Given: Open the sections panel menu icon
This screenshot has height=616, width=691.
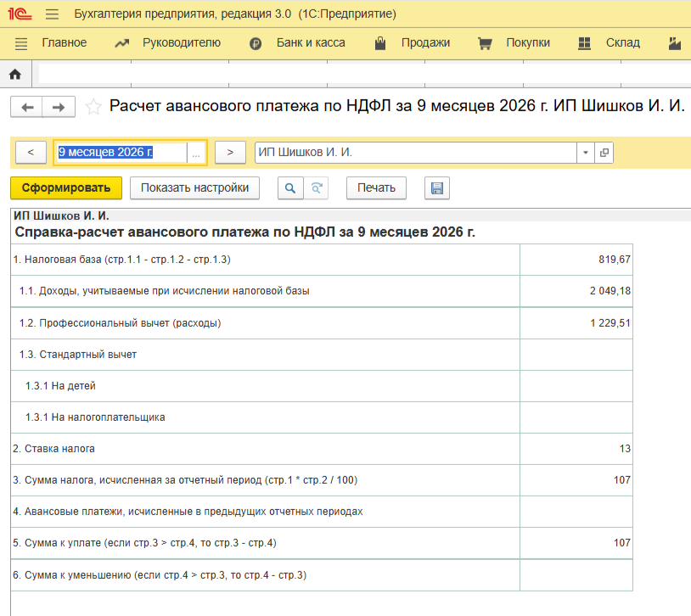Looking at the screenshot, I should click(20, 43).
